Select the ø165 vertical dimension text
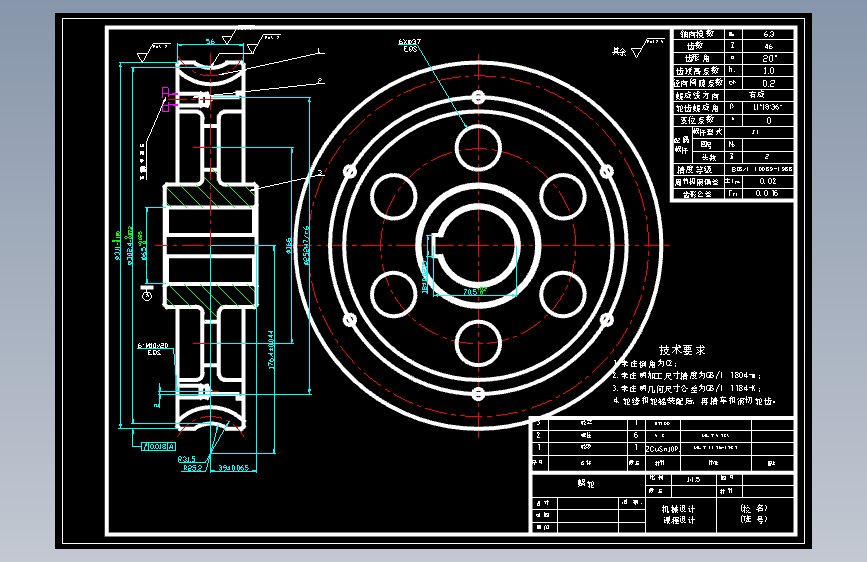 289,246
